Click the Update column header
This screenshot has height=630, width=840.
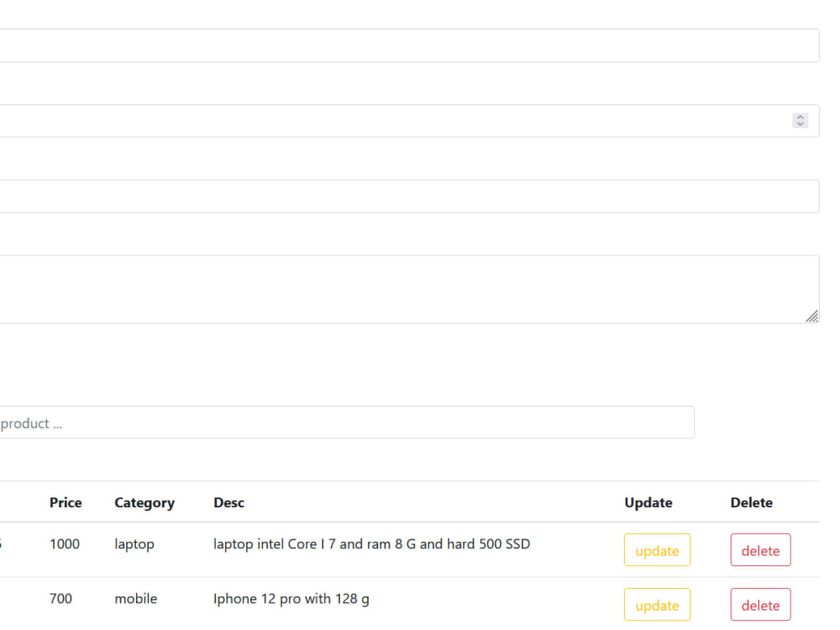point(648,502)
